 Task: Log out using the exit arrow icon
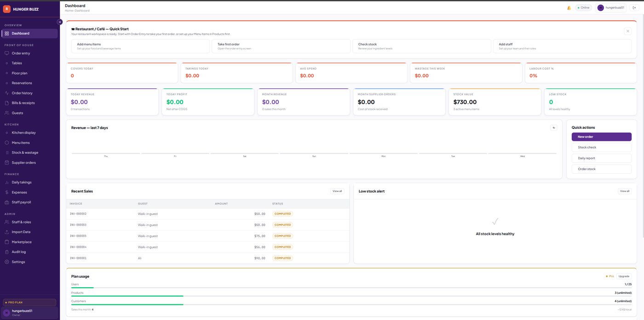[x=634, y=7]
